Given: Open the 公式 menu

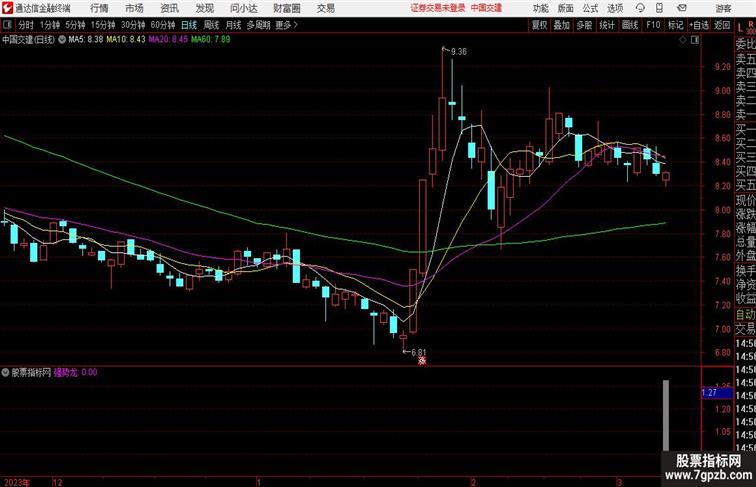Looking at the screenshot, I should [590, 8].
